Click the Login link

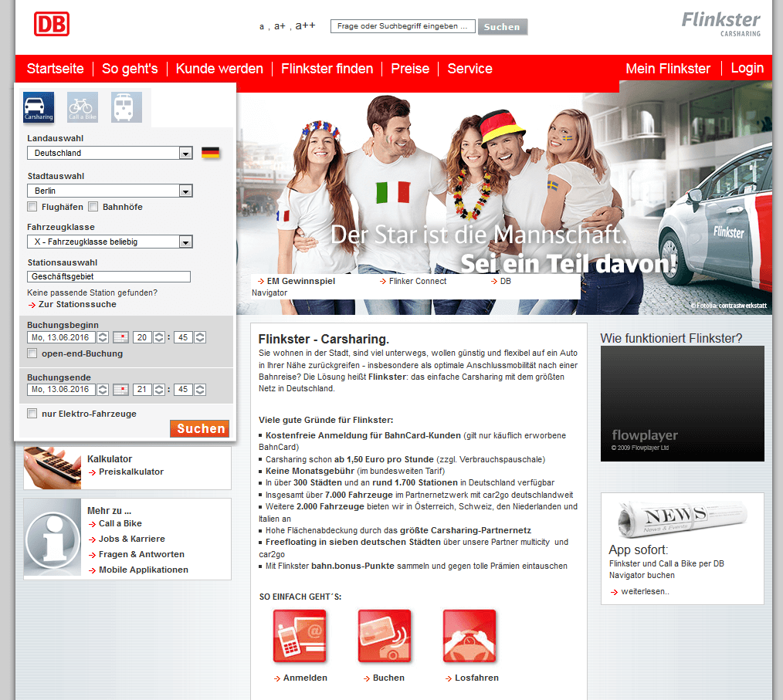(747, 69)
